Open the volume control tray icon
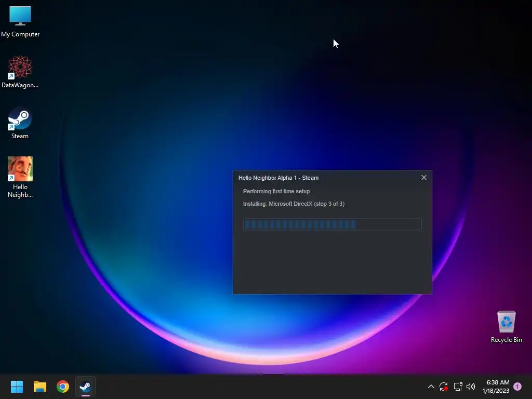 pos(471,387)
